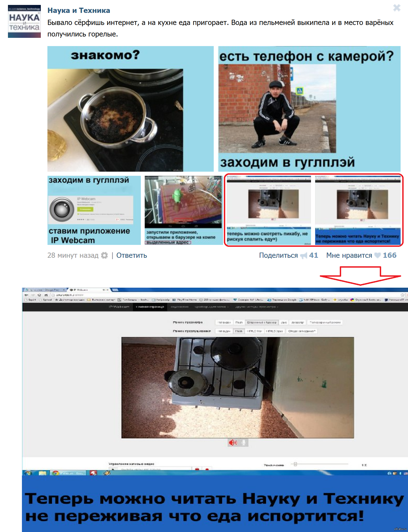Click the heart like icon

pyautogui.click(x=378, y=255)
